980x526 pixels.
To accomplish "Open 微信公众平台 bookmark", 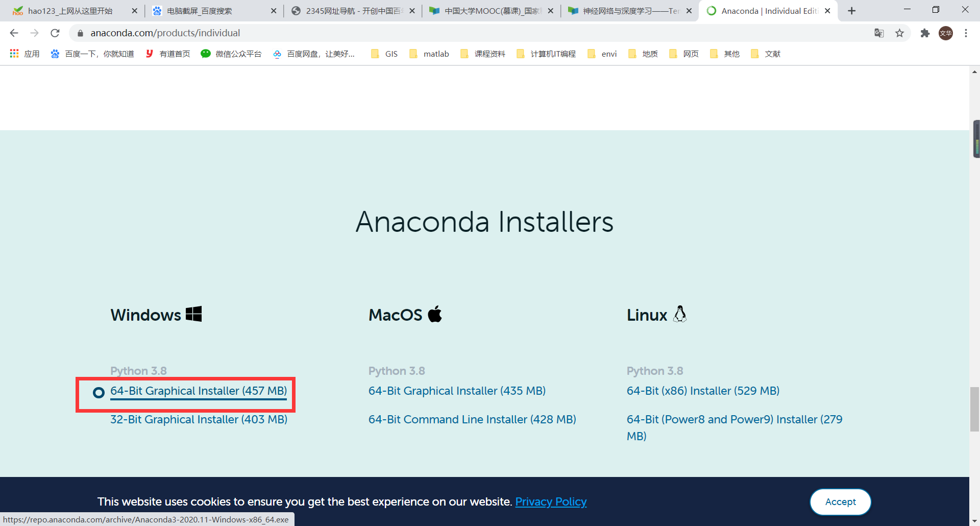I will (x=231, y=54).
